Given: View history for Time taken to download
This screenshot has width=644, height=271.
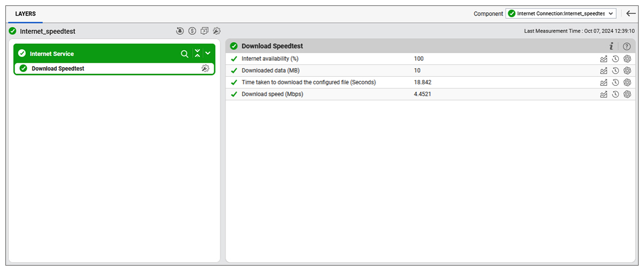Looking at the screenshot, I should click(616, 83).
